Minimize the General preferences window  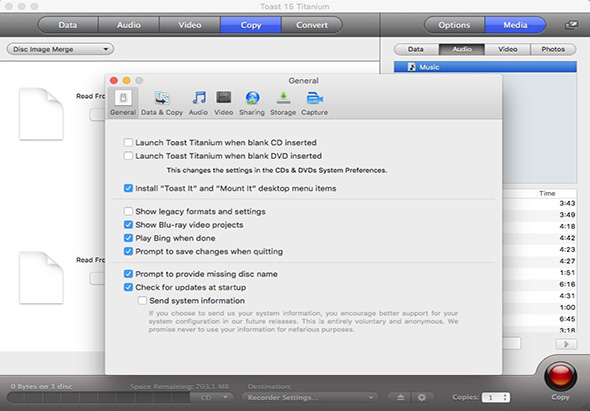[x=126, y=81]
